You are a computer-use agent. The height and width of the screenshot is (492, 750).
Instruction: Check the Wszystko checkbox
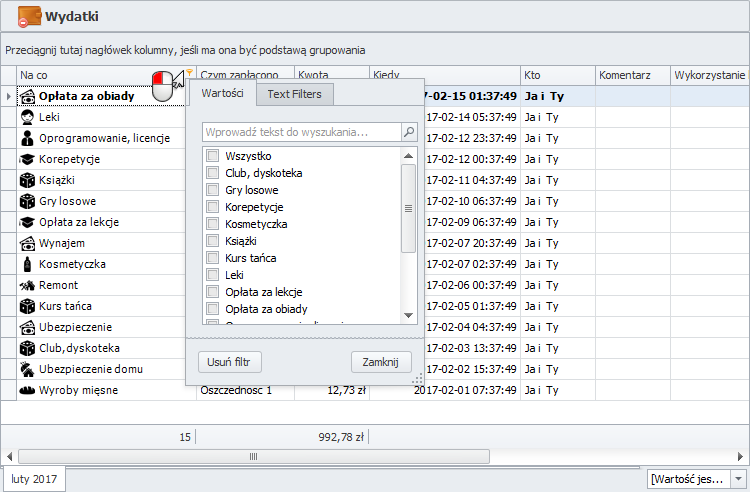point(212,156)
